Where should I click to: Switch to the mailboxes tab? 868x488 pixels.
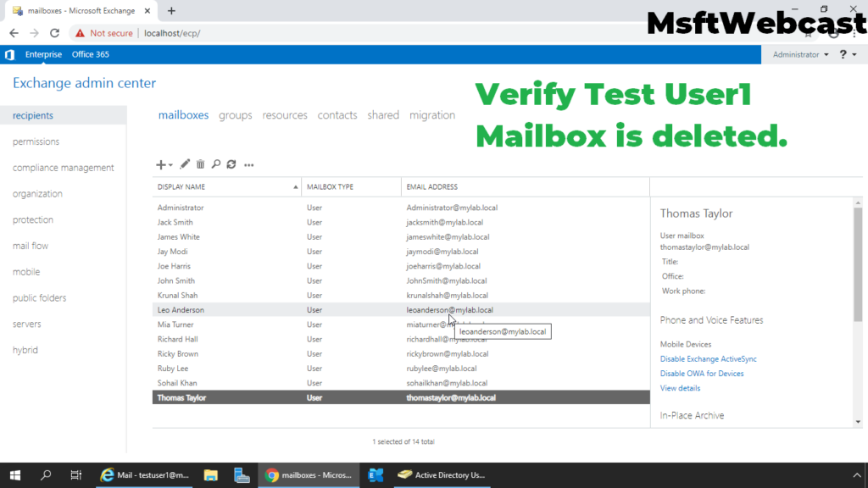[x=183, y=115]
